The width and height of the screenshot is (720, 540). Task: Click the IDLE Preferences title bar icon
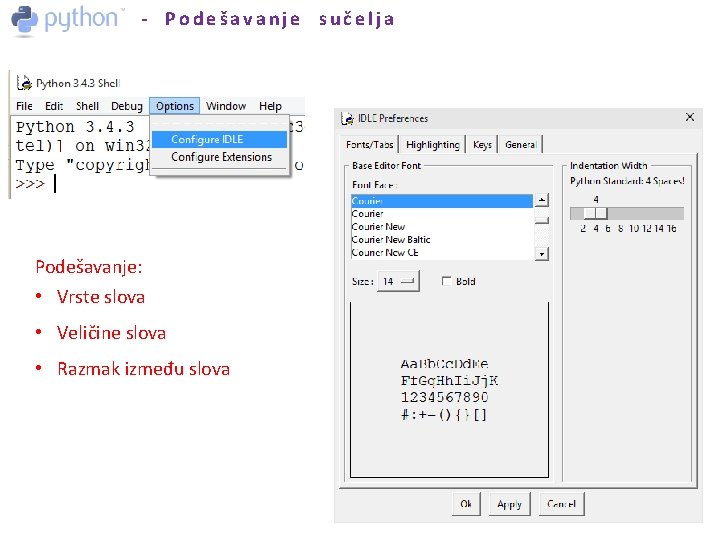click(347, 118)
